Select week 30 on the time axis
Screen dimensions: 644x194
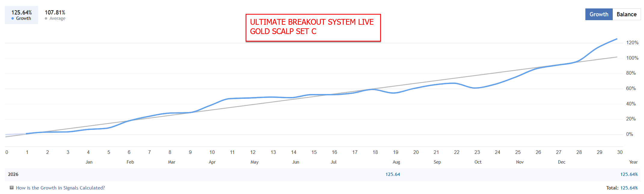[x=620, y=152]
